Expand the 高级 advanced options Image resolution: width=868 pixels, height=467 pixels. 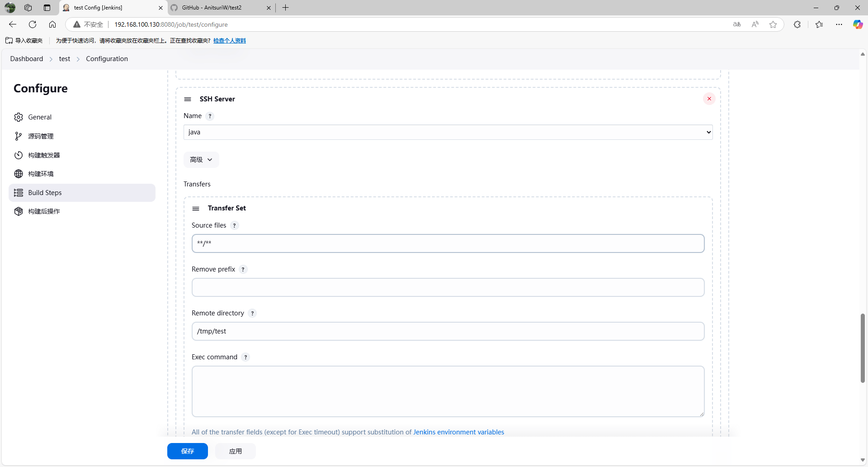coord(201,160)
